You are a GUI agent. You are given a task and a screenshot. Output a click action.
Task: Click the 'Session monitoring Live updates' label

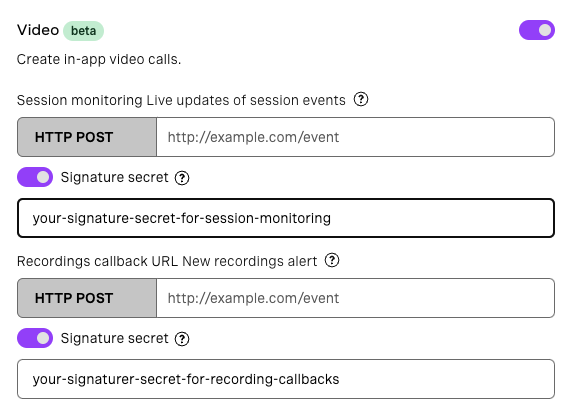coord(181,100)
